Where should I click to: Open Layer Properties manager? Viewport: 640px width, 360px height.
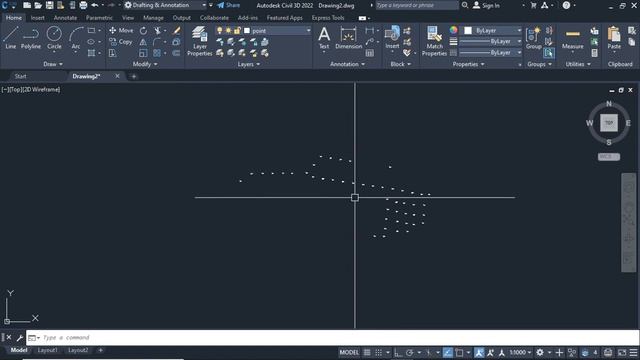click(200, 41)
